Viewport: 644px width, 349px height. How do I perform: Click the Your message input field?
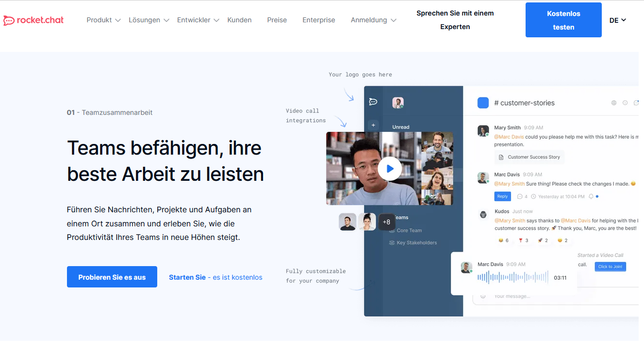pyautogui.click(x=555, y=296)
